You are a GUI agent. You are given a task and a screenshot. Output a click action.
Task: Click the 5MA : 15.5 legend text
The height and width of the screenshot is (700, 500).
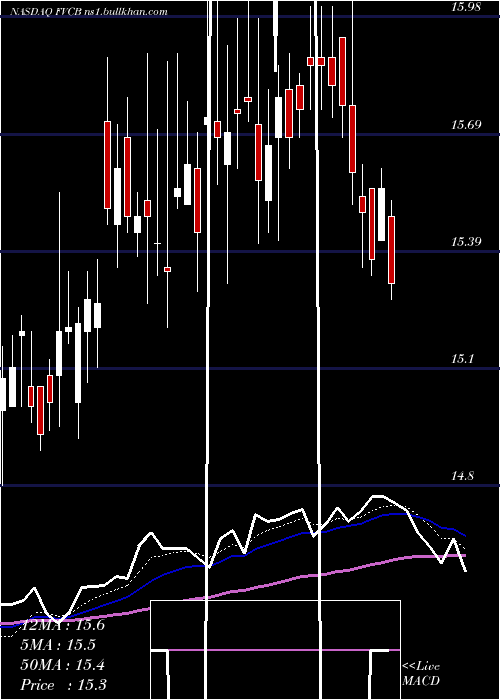click(x=58, y=645)
